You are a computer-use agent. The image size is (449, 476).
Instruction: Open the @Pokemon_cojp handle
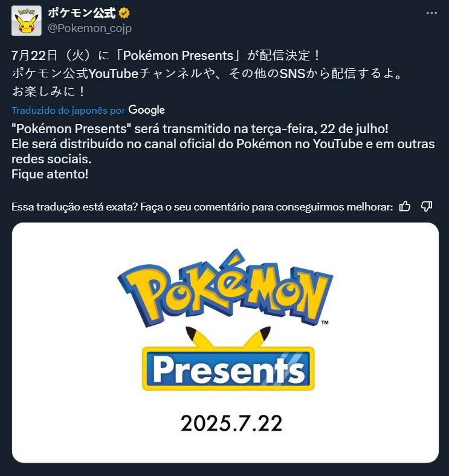(90, 28)
